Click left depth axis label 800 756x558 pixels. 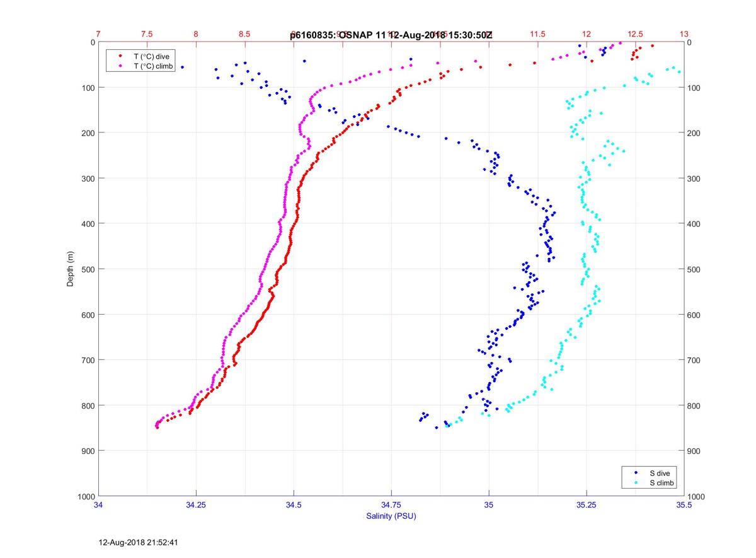point(89,405)
